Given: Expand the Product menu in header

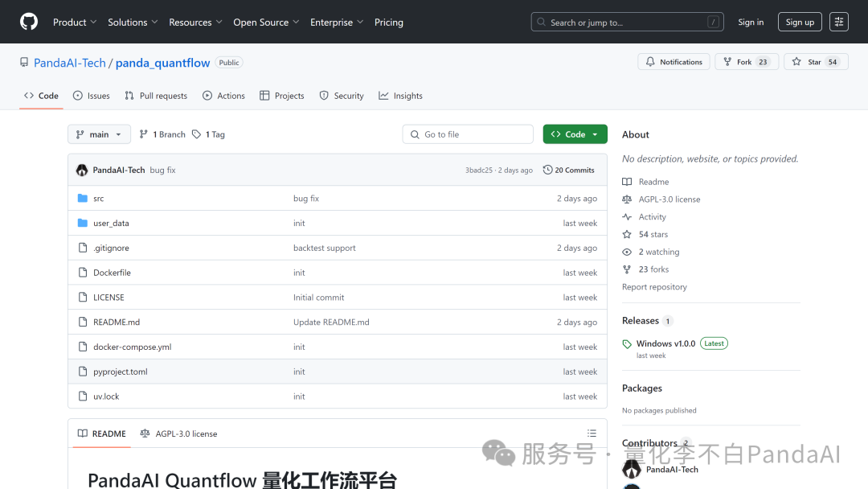Looking at the screenshot, I should coord(74,22).
